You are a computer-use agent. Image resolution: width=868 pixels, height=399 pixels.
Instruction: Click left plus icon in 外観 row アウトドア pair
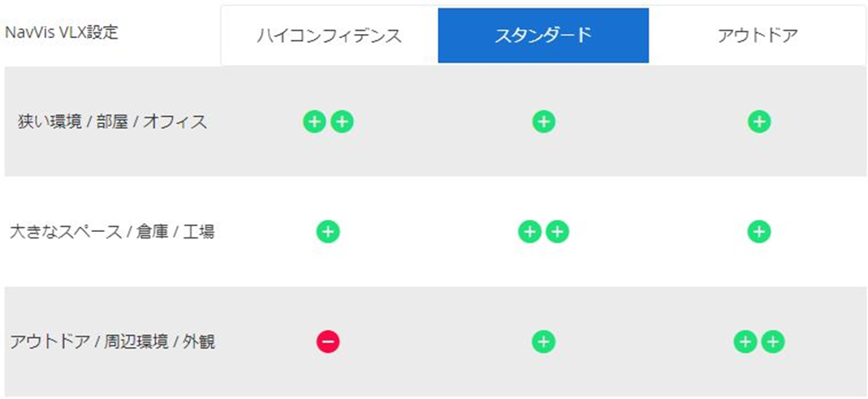[x=745, y=342]
